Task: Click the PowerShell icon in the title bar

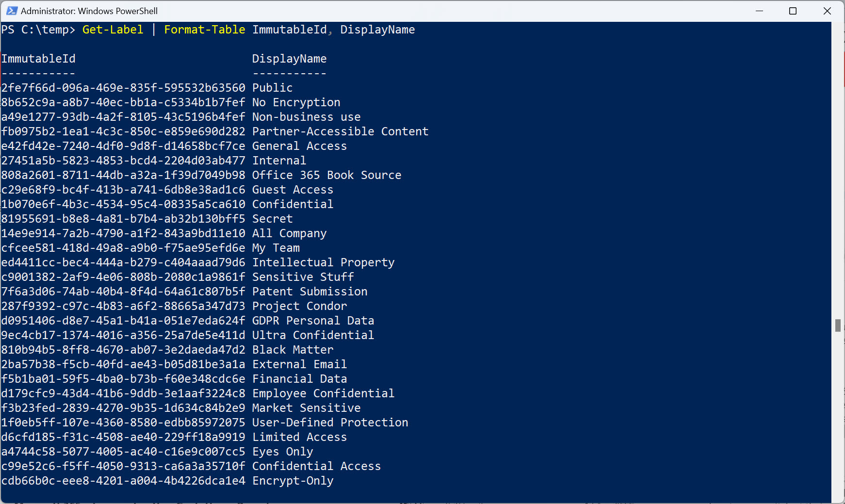Action: (12, 11)
